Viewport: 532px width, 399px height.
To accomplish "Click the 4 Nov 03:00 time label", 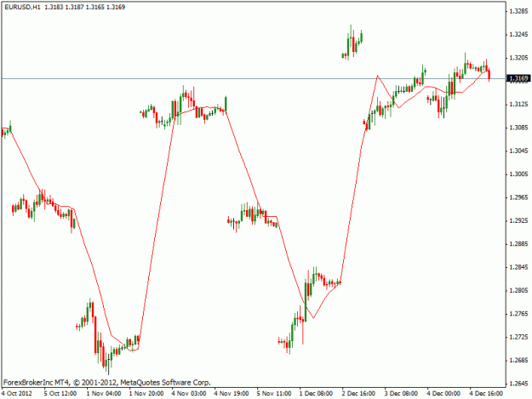I will point(189,394).
